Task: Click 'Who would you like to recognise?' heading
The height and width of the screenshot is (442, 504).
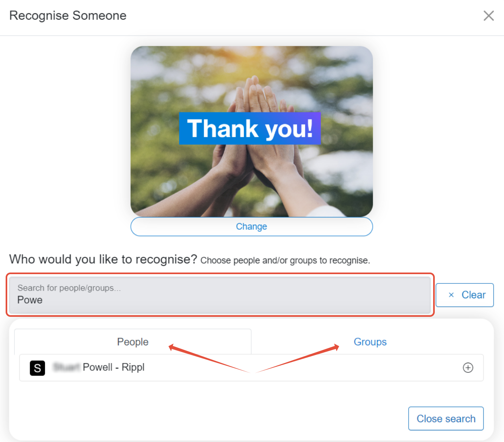Action: (x=103, y=259)
